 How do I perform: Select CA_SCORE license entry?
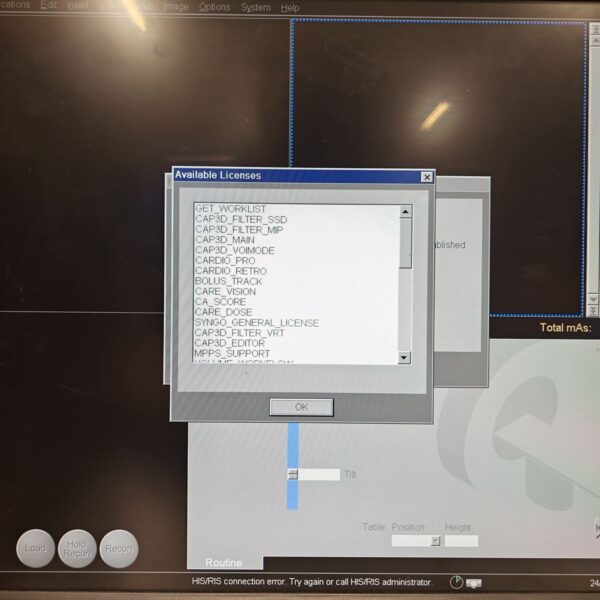(220, 302)
